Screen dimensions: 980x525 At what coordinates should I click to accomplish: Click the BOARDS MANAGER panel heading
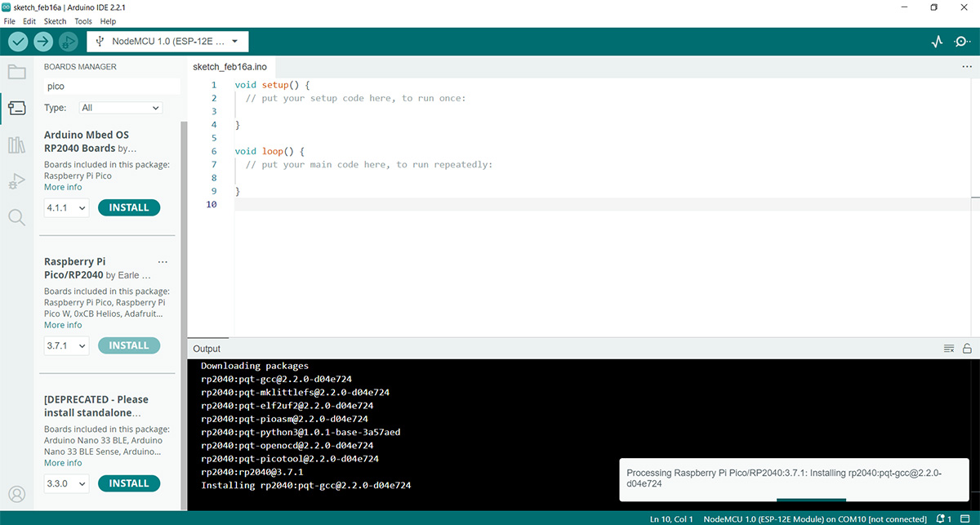pos(80,67)
